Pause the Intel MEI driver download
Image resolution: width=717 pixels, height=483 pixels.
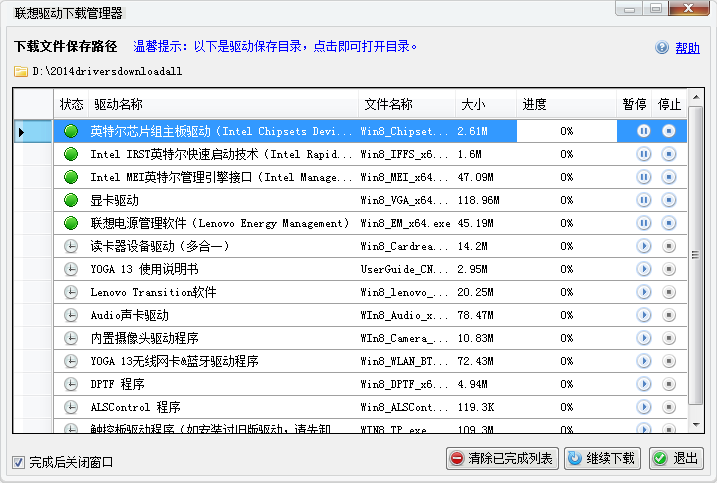(x=643, y=177)
